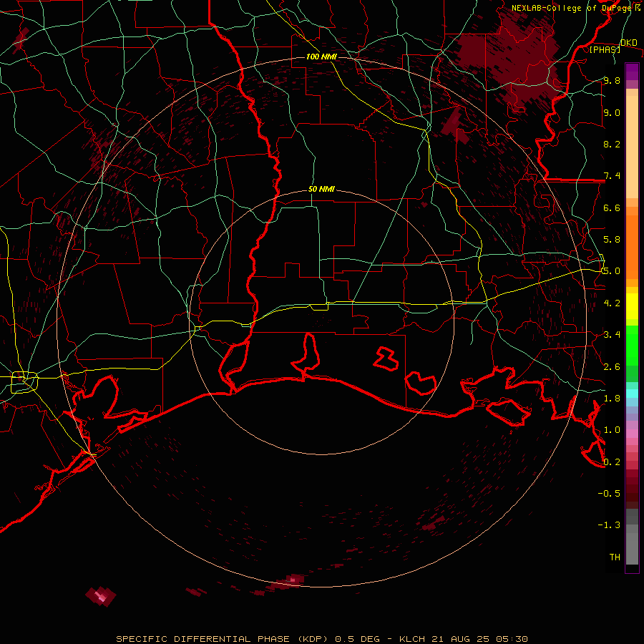The width and height of the screenshot is (644, 644).
Task: Pick the orange segment of the color bar
Action: (x=632, y=247)
